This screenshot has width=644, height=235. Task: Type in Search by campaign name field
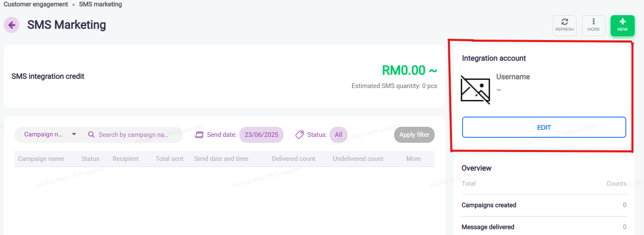[133, 135]
